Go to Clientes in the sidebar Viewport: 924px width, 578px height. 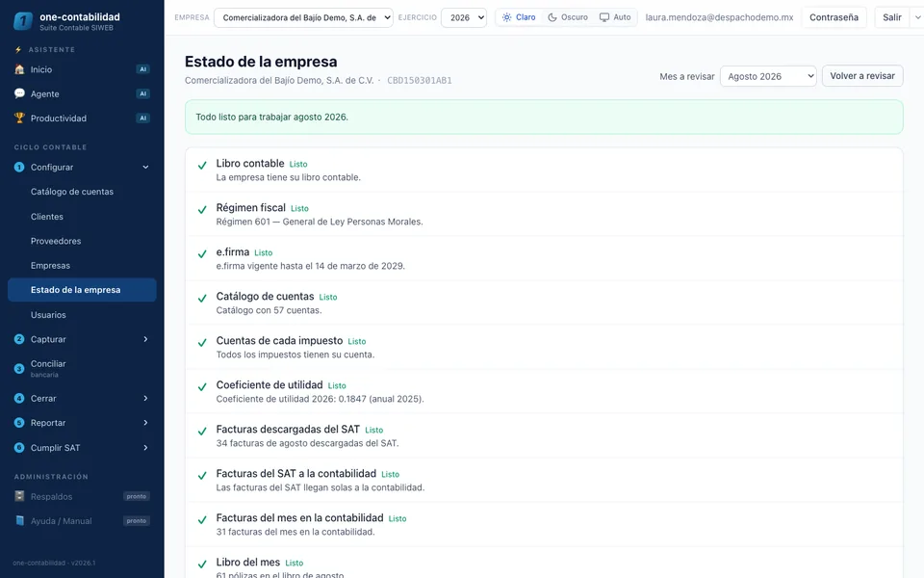pyautogui.click(x=82, y=217)
